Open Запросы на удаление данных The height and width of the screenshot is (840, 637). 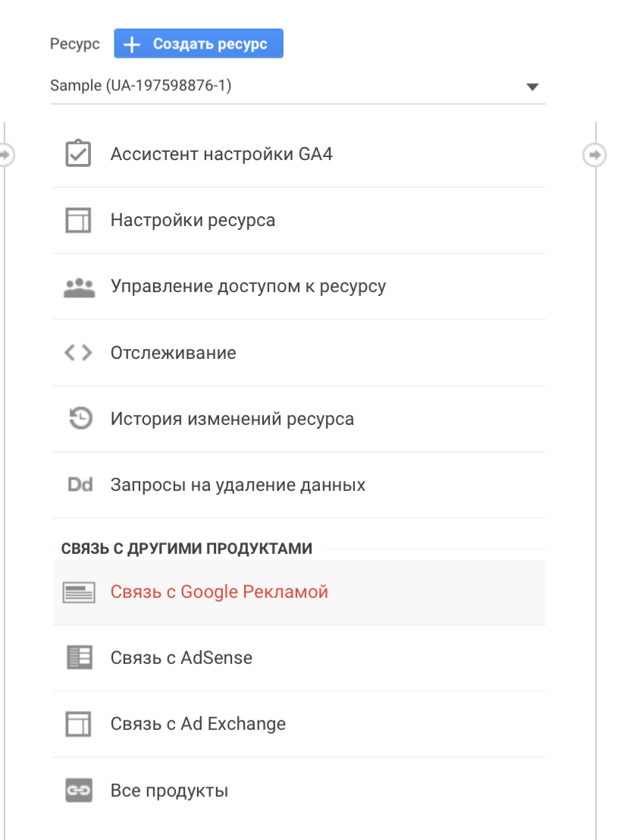point(238,485)
